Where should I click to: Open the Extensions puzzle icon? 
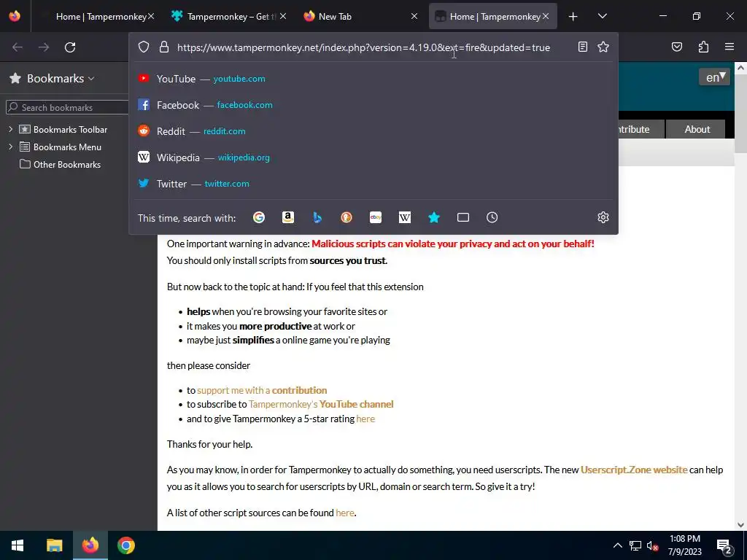pyautogui.click(x=703, y=47)
